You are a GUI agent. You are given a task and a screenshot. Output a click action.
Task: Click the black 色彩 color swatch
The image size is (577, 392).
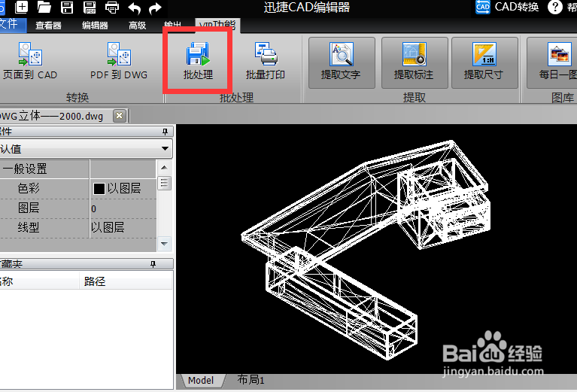(99, 189)
